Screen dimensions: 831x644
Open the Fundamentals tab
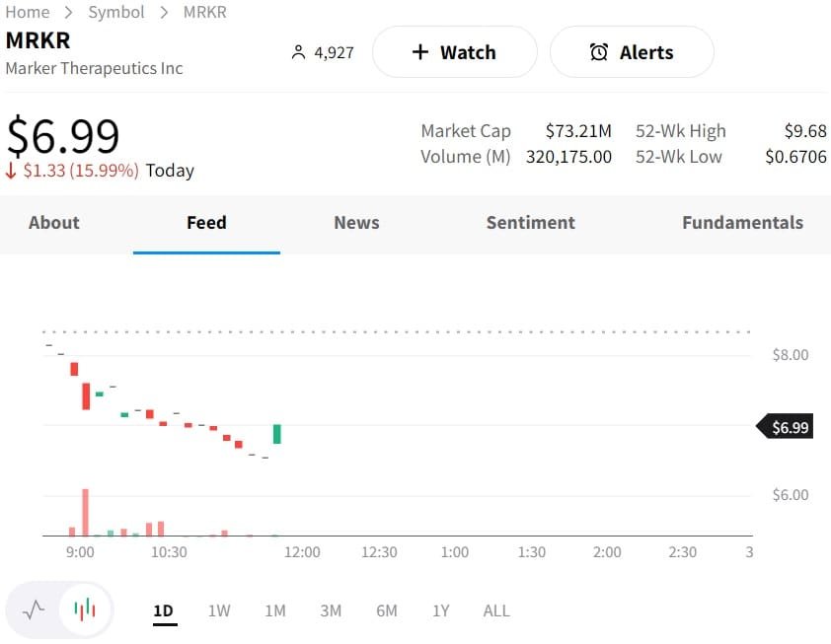[x=742, y=223]
